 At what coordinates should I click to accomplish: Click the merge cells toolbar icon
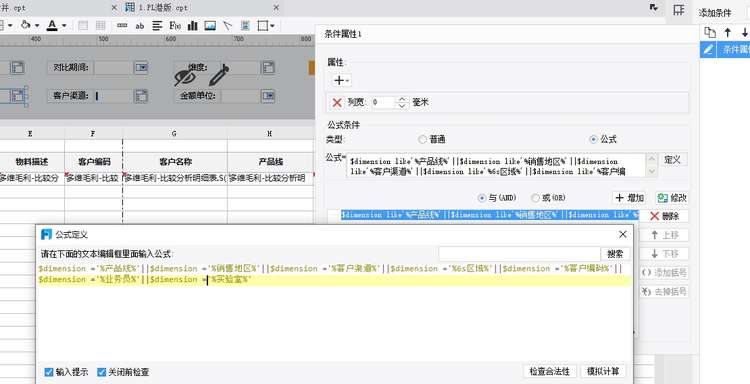pos(83,25)
